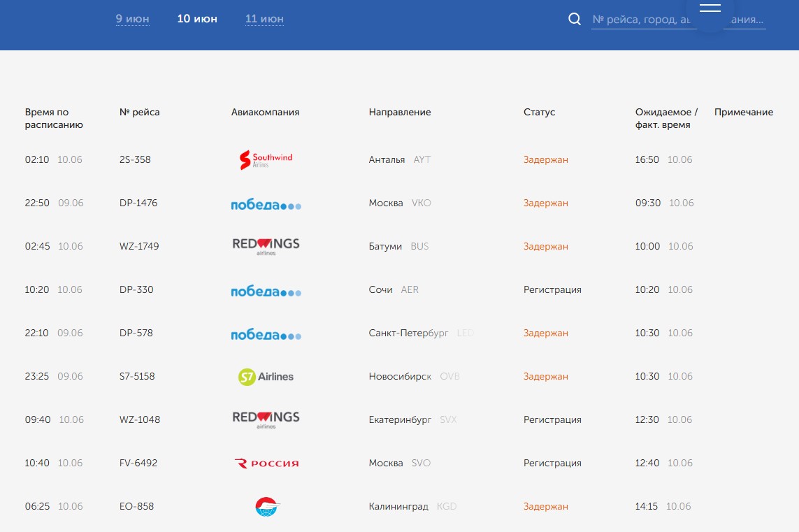799x532 pixels.
Task: Select flight number FV-6492
Action: coord(138,463)
